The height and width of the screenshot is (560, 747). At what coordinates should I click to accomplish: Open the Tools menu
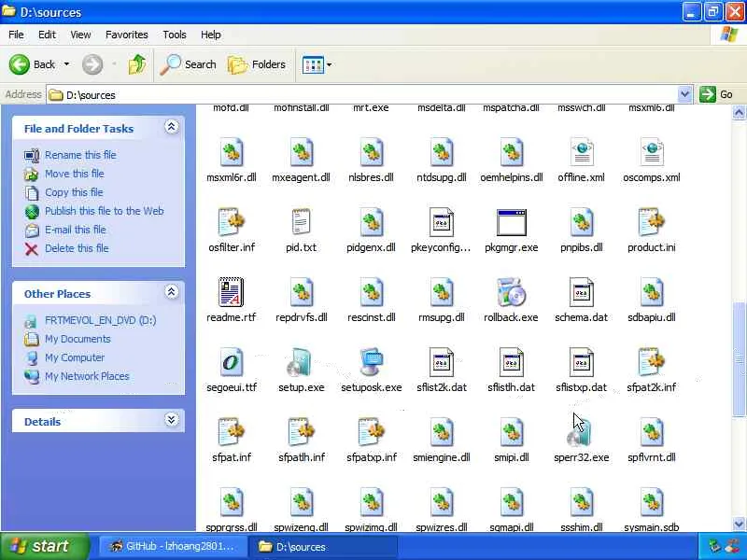pyautogui.click(x=175, y=35)
